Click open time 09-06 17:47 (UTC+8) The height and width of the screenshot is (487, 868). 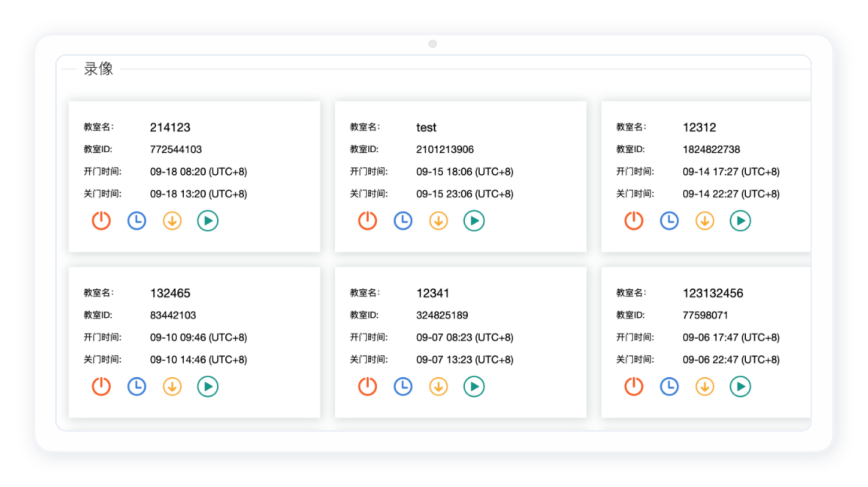[x=731, y=337]
